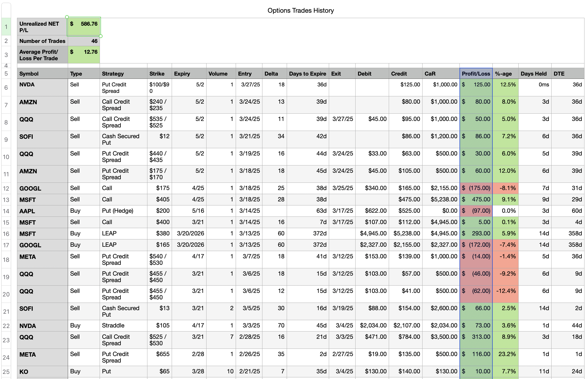Viewport: 588px width, 379px height.
Task: Click the 358d DTE cell in GOOGL row 17
Action: coord(568,245)
